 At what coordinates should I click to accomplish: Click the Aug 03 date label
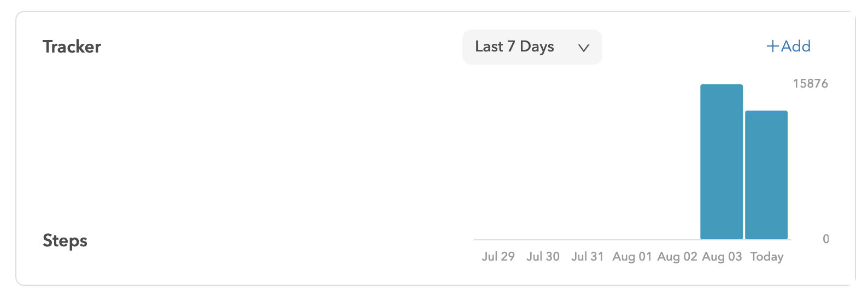(722, 256)
